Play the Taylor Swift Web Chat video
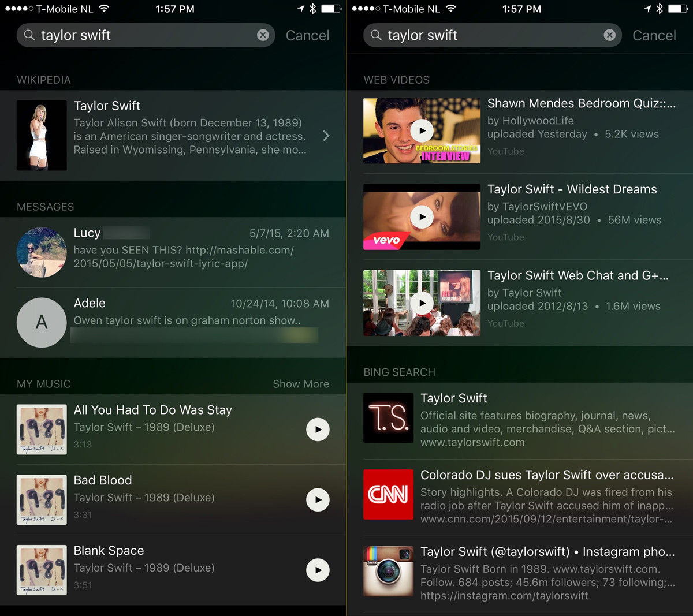Screen dimensions: 693x616 tap(422, 303)
